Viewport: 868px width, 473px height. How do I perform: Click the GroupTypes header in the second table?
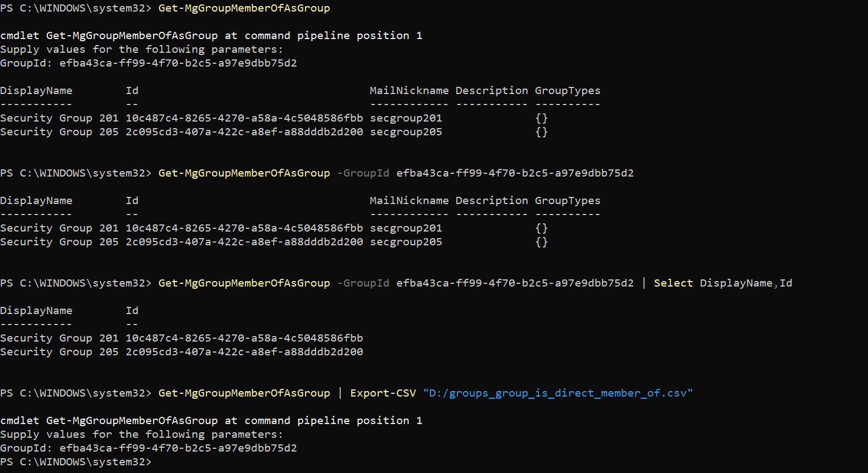(567, 201)
